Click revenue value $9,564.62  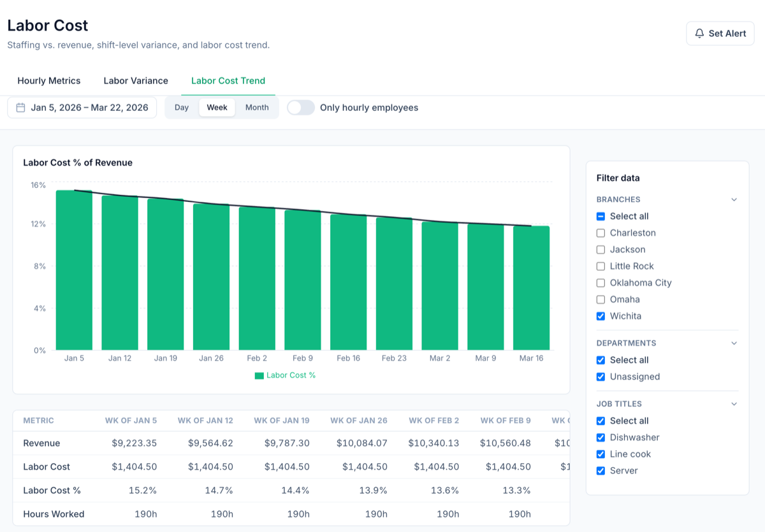pos(210,443)
